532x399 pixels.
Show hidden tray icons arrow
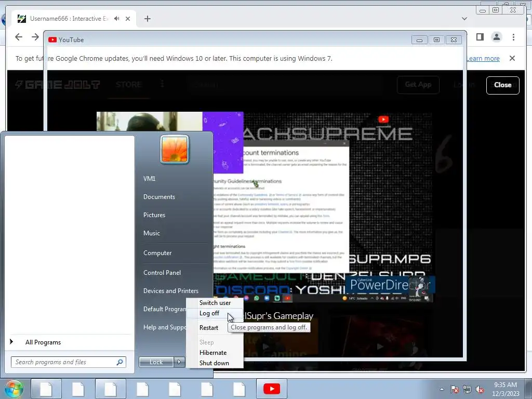click(x=442, y=389)
